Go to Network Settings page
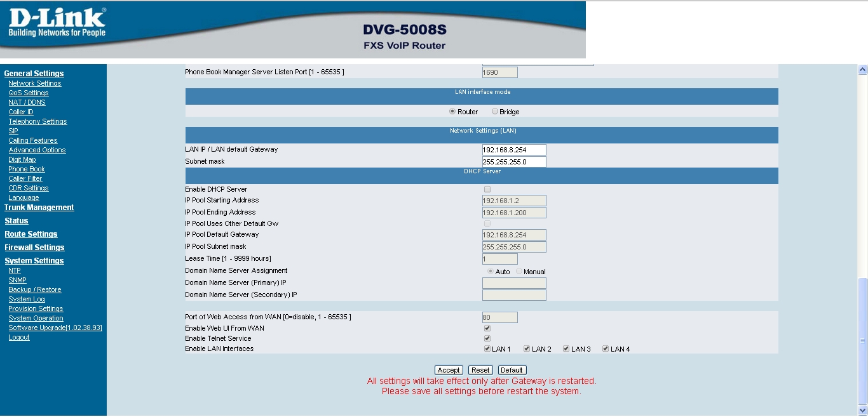The image size is (868, 417). tap(35, 83)
